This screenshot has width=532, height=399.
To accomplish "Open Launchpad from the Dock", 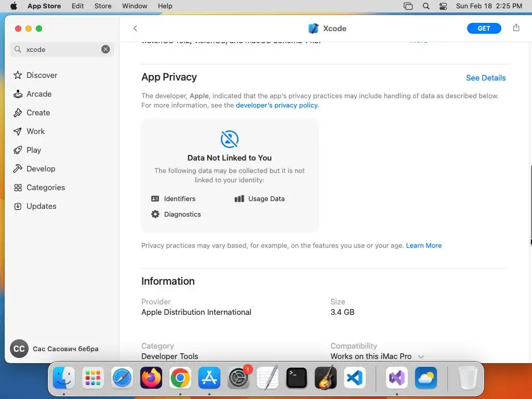I will click(x=93, y=378).
